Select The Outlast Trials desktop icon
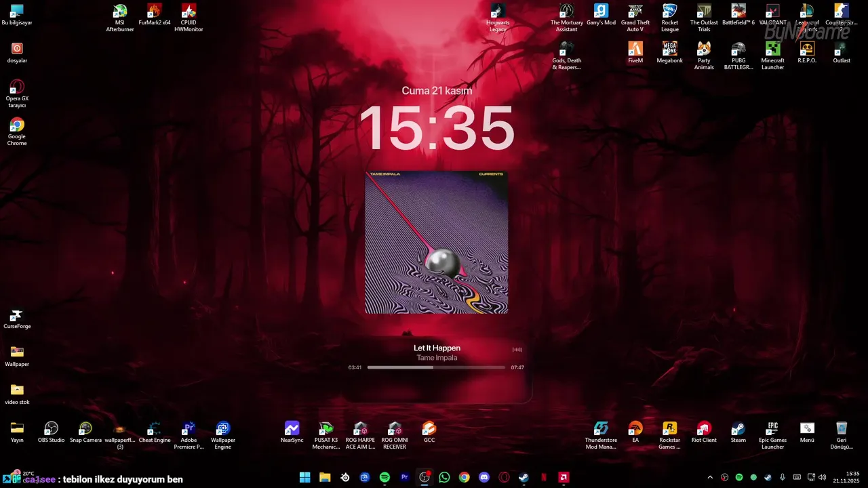The width and height of the screenshot is (868, 488). click(x=704, y=18)
